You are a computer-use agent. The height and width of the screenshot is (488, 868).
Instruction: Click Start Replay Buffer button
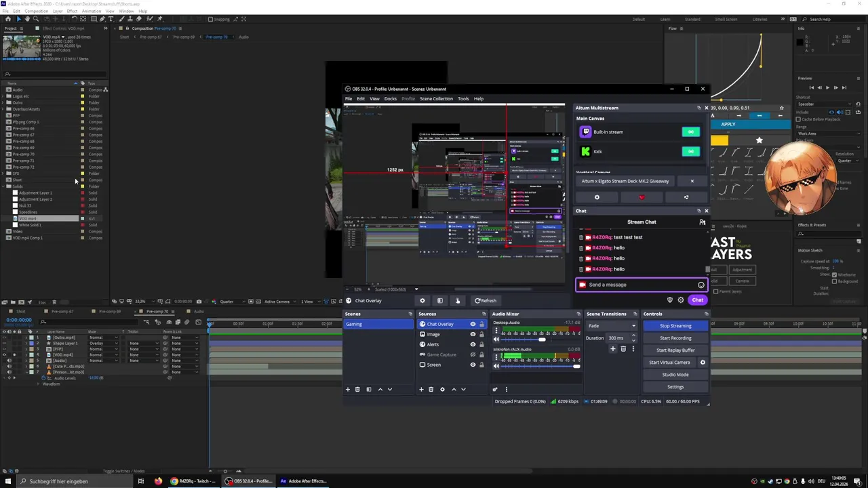(675, 350)
